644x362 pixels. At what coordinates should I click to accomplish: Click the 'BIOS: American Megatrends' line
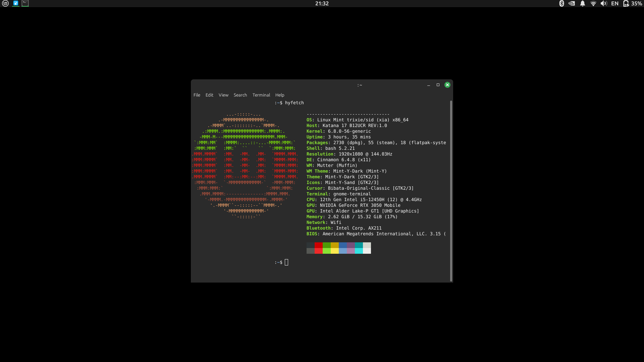(376, 234)
